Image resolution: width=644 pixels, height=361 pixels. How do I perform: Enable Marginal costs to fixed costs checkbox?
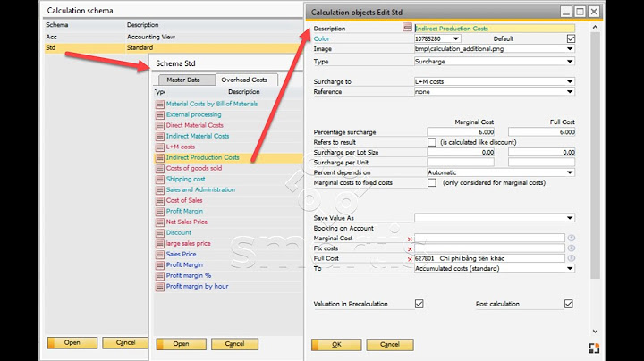click(x=431, y=182)
